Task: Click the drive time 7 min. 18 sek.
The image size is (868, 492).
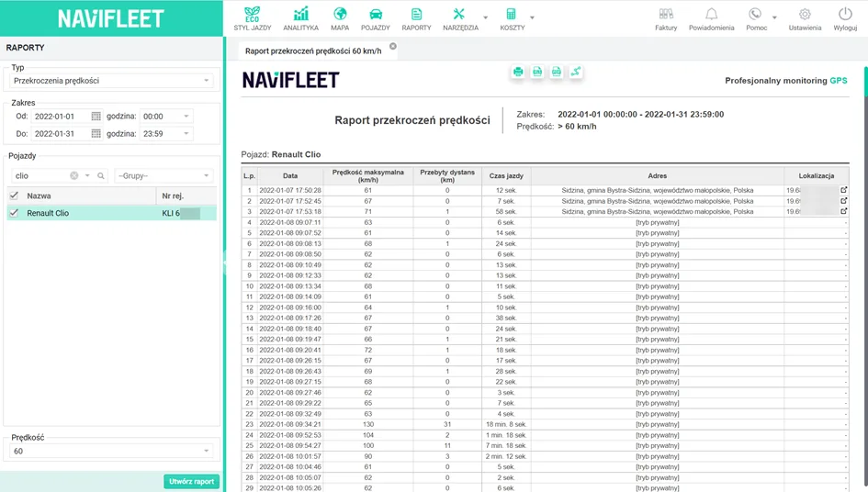Action: tap(506, 445)
